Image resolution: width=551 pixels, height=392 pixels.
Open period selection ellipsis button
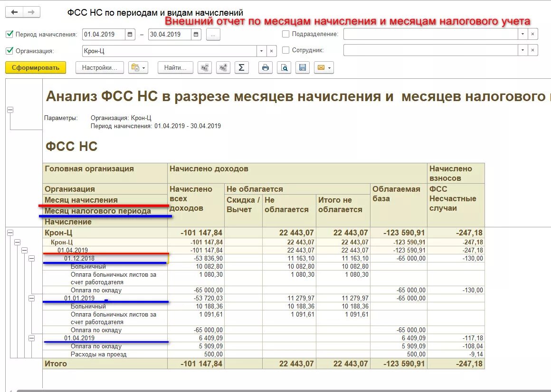coord(213,34)
